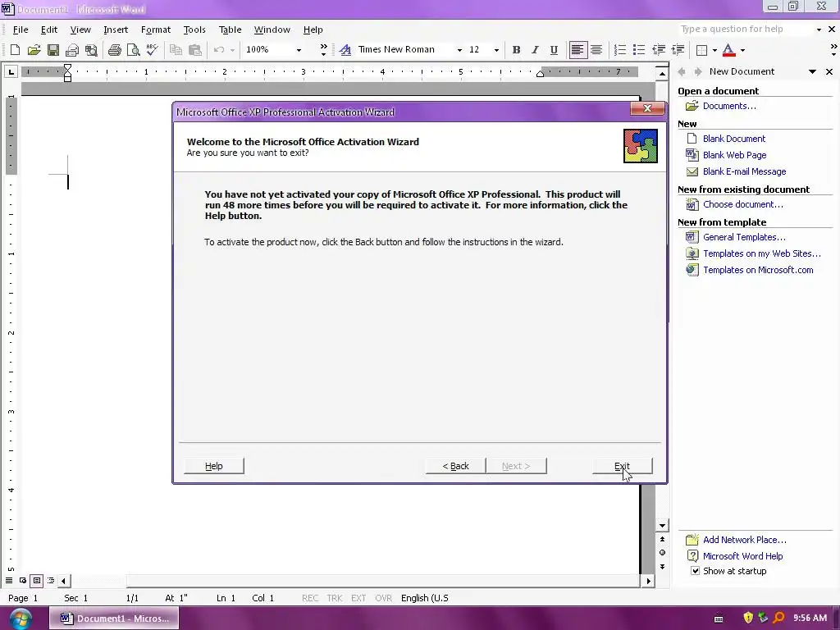The width and height of the screenshot is (840, 630).
Task: Open the Blank Web Page link
Action: pos(734,155)
